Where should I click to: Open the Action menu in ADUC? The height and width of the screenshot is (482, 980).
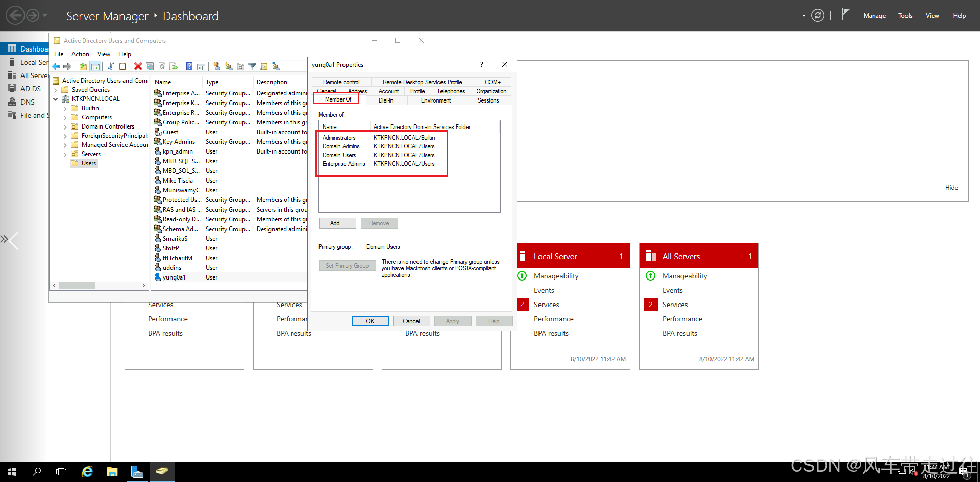80,54
